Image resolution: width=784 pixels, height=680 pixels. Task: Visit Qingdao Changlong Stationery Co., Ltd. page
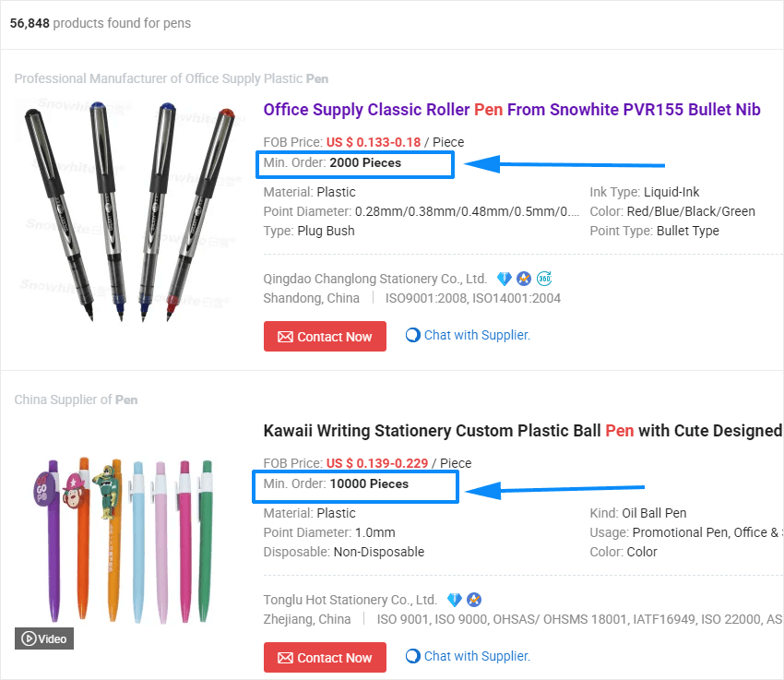coord(374,279)
